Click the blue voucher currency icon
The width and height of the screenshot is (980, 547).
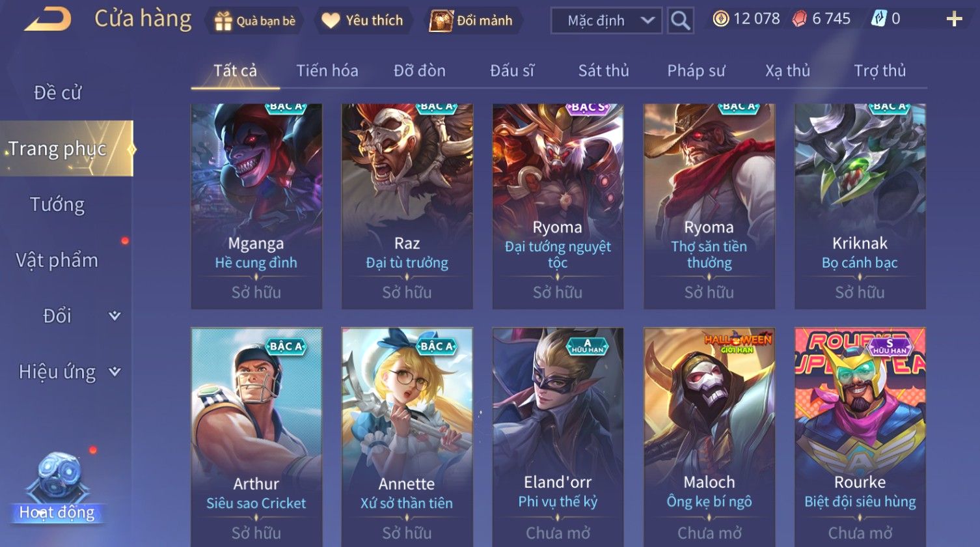878,19
